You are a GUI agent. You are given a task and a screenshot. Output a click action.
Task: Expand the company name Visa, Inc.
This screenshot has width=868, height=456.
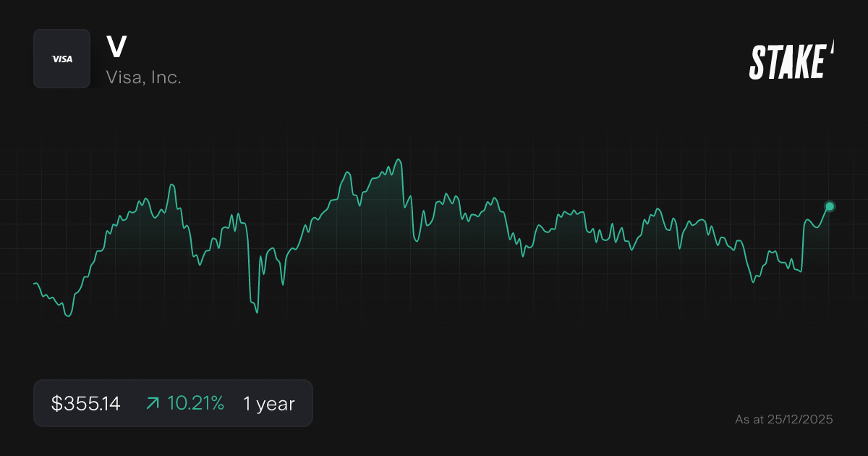pos(145,77)
